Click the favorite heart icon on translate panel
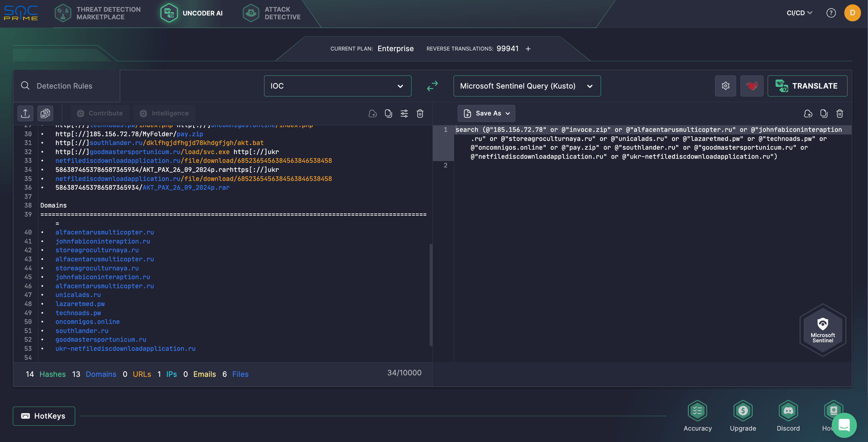This screenshot has width=868, height=442. pos(752,86)
